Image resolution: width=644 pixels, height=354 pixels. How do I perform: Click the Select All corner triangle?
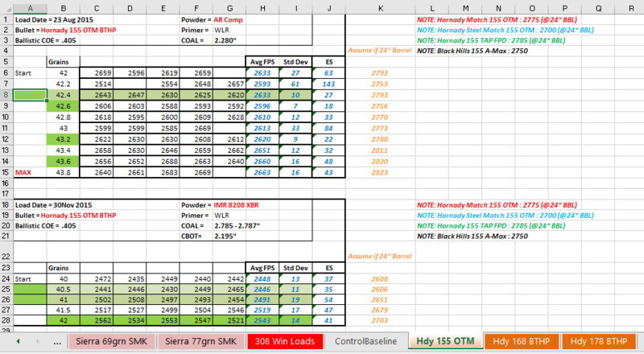pyautogui.click(x=7, y=9)
